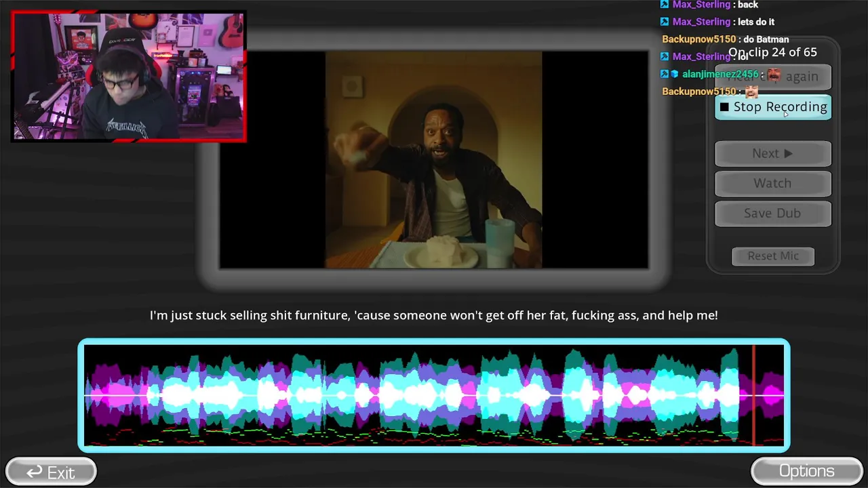The image size is (868, 488).
Task: Open the Options menu
Action: coord(806,472)
